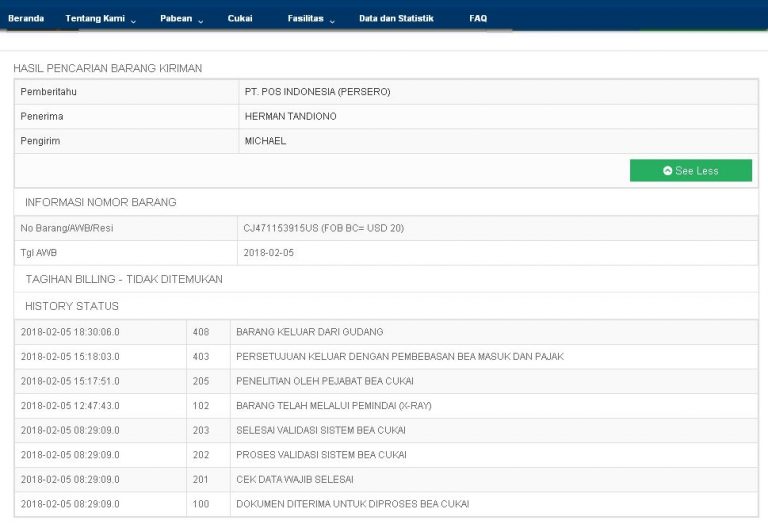768x528 pixels.
Task: Open Data dan Statistik page
Action: point(396,18)
